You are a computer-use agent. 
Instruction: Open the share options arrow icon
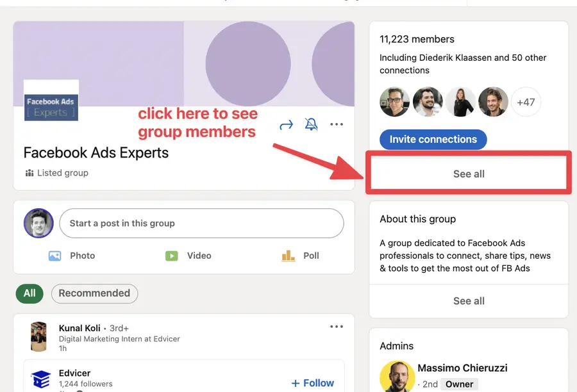(286, 124)
